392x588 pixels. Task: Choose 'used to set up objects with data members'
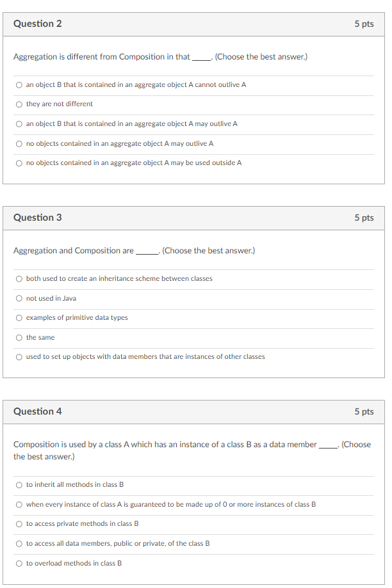pyautogui.click(x=19, y=356)
